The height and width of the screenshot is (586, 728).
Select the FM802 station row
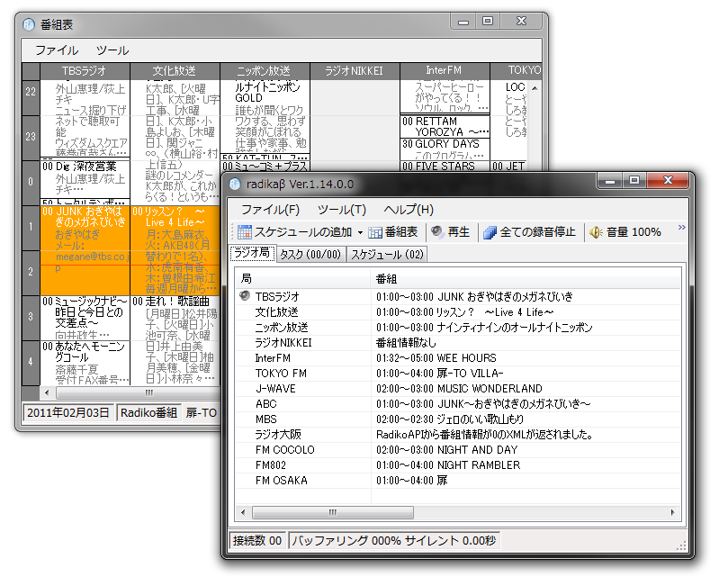pyautogui.click(x=458, y=465)
